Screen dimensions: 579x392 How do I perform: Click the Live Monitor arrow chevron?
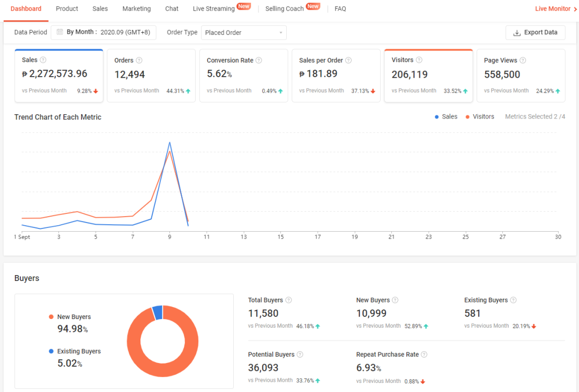point(575,9)
